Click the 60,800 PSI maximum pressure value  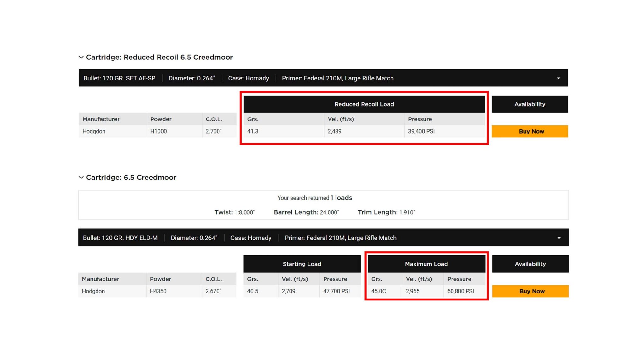coord(460,291)
